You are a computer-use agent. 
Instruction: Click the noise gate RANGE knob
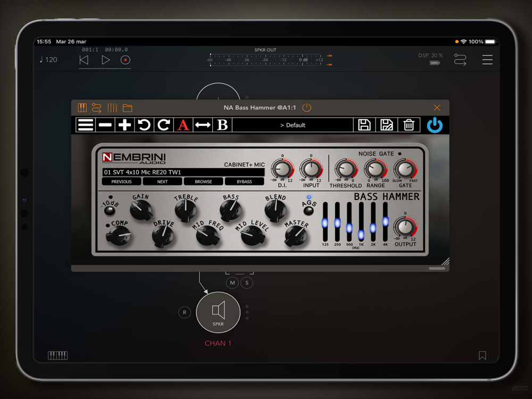coord(375,169)
